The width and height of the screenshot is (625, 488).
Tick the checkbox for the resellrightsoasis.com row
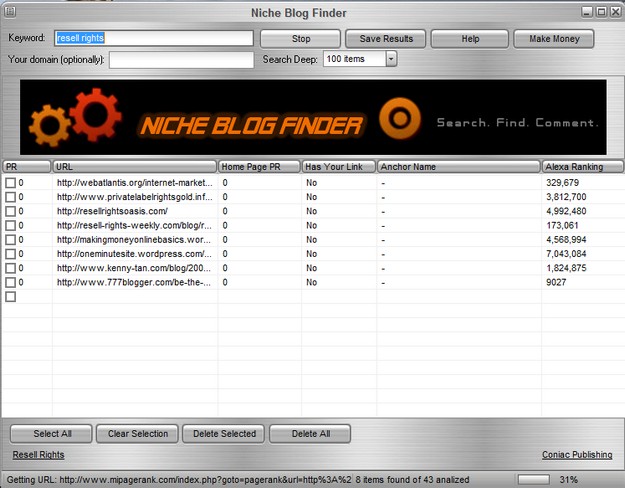[11, 211]
